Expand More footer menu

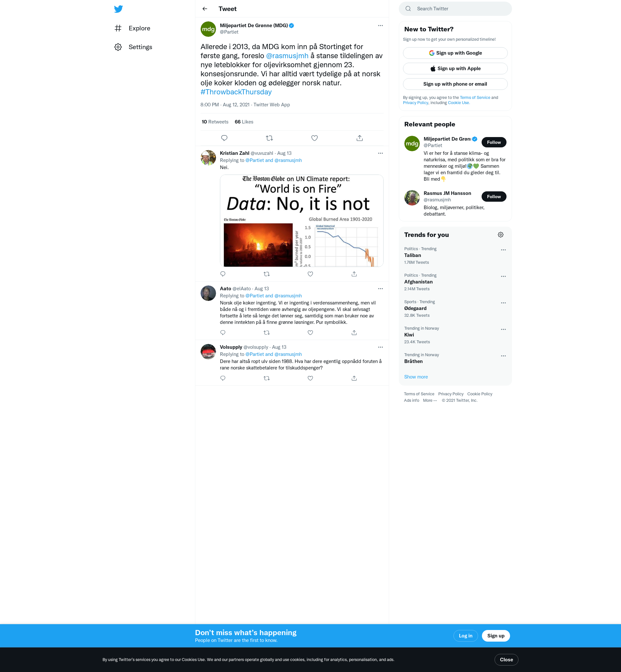[x=430, y=400]
